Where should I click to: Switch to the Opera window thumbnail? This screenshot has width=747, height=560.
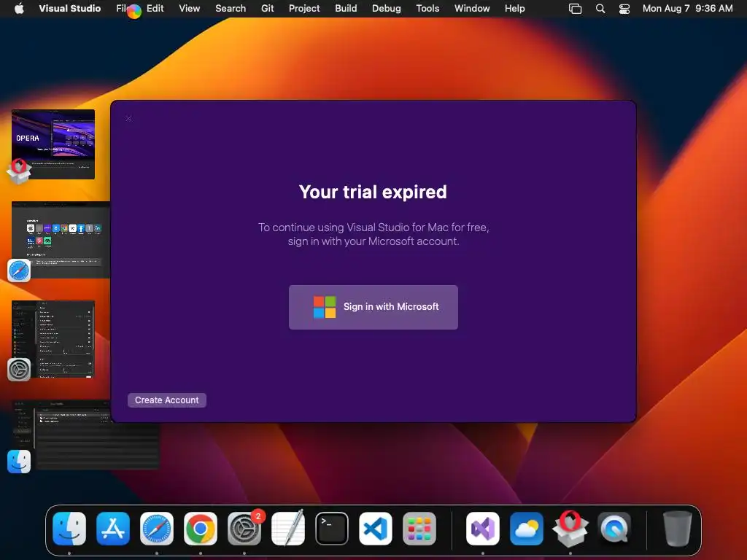[53, 144]
